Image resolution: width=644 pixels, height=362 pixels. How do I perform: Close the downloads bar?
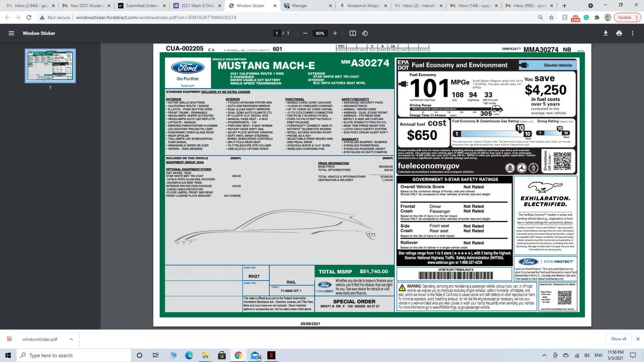tap(638, 339)
